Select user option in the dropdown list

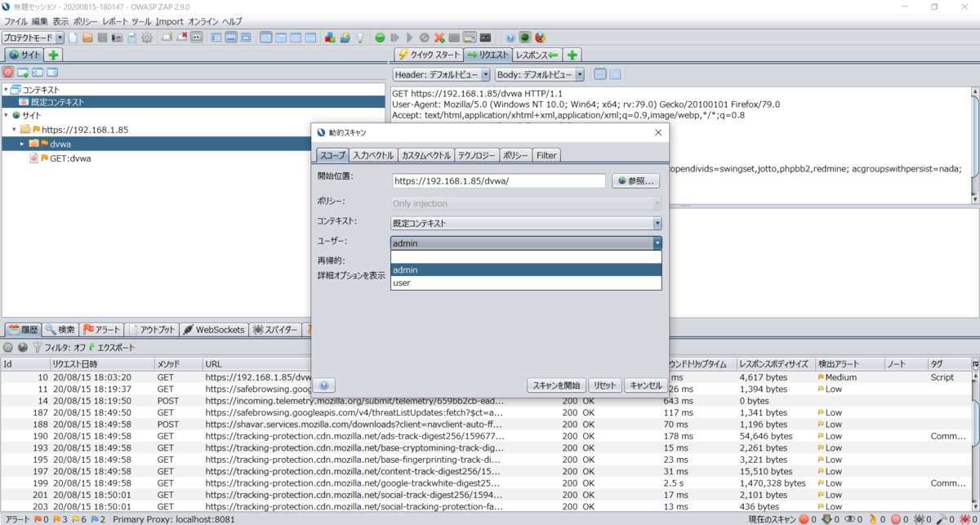tap(526, 283)
